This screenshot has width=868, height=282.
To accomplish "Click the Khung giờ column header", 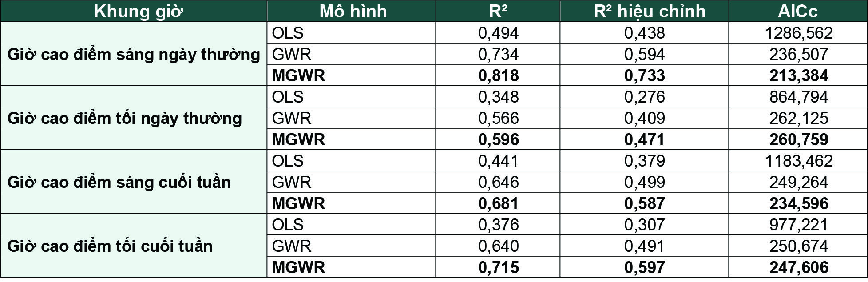I will [x=134, y=11].
